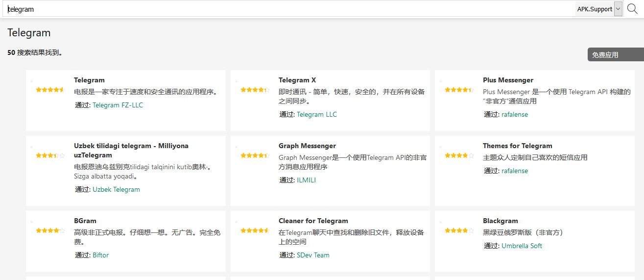Image resolution: width=644 pixels, height=280 pixels.
Task: Open Cleaner for Telegram result
Action: (313, 221)
